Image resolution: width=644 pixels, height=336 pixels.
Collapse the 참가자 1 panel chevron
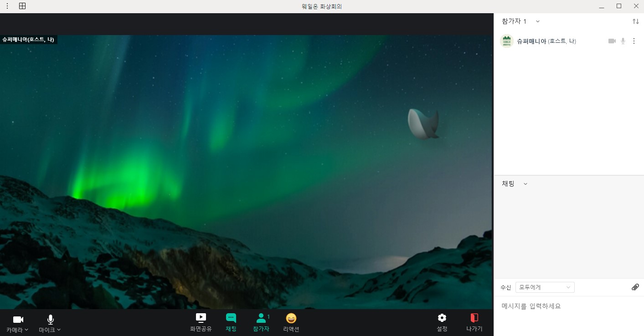[x=538, y=21]
